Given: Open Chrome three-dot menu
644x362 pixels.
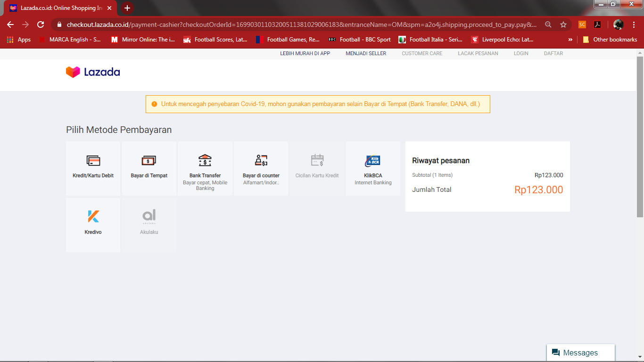Looking at the screenshot, I should click(634, 25).
